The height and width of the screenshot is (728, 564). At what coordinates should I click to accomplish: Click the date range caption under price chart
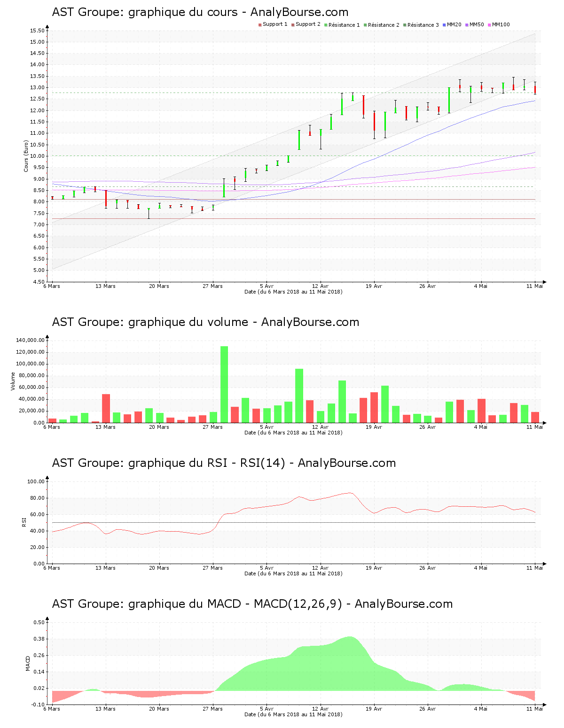[x=294, y=292]
